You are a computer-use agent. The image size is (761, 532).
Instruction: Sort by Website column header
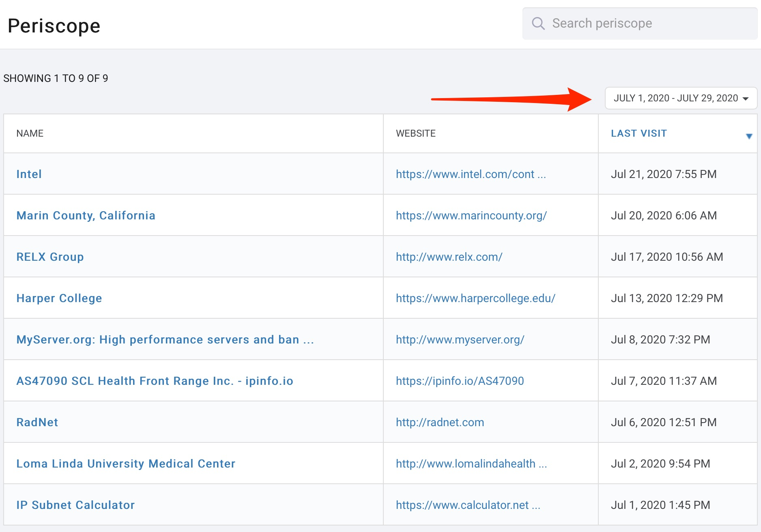tap(415, 133)
